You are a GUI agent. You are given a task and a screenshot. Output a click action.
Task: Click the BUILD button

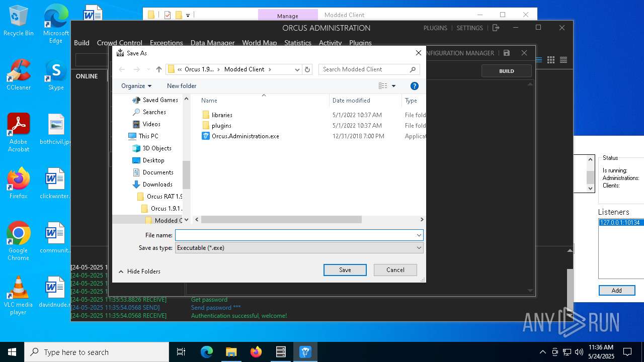coord(507,71)
